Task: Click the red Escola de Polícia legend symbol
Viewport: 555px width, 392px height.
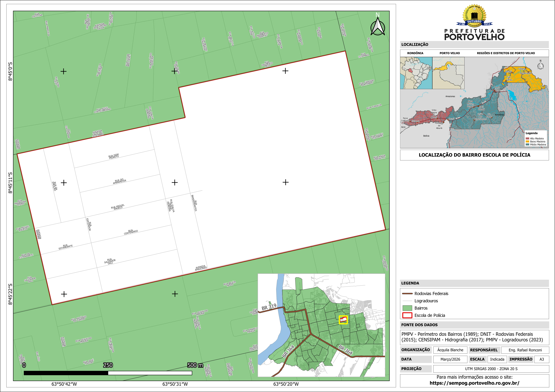Action: coord(407,315)
